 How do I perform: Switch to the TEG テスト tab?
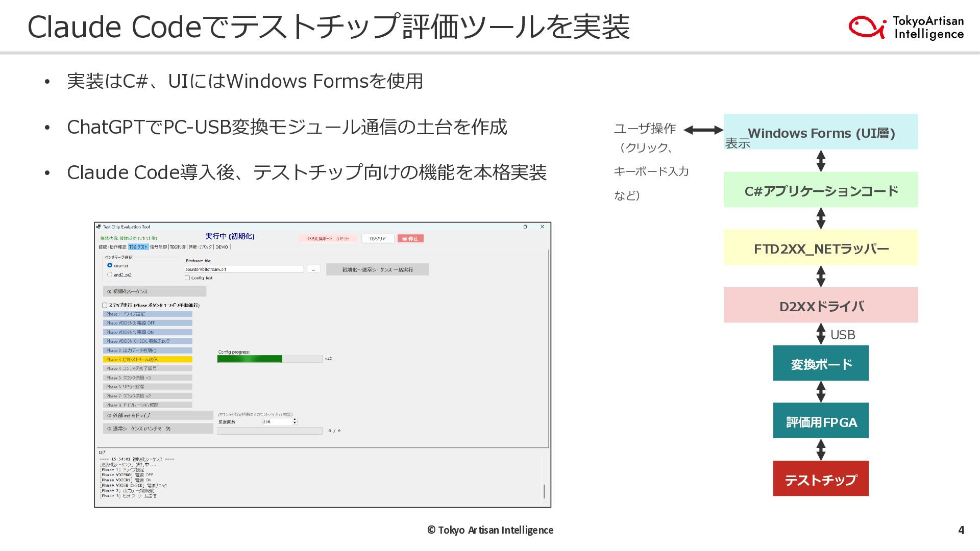(138, 247)
